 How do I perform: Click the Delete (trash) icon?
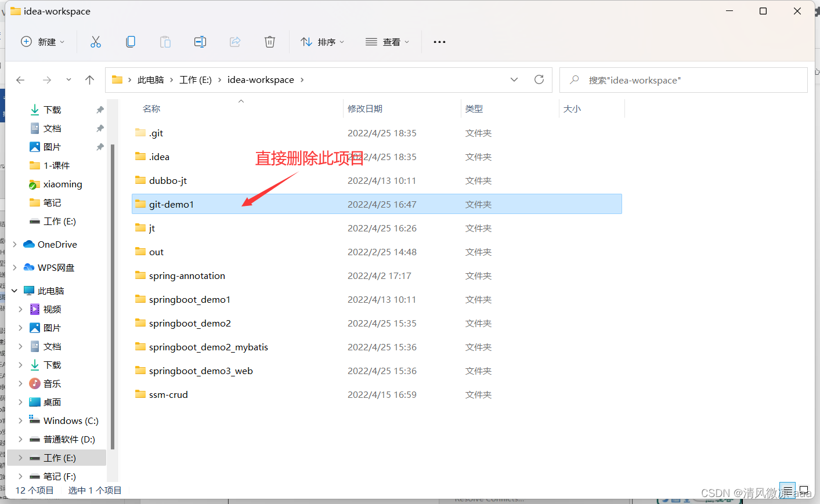click(269, 41)
